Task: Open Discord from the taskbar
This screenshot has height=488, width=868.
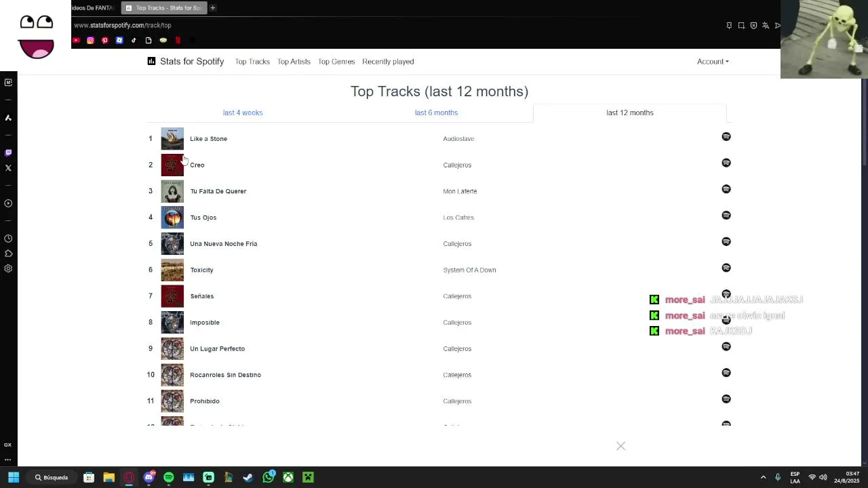Action: click(x=149, y=477)
